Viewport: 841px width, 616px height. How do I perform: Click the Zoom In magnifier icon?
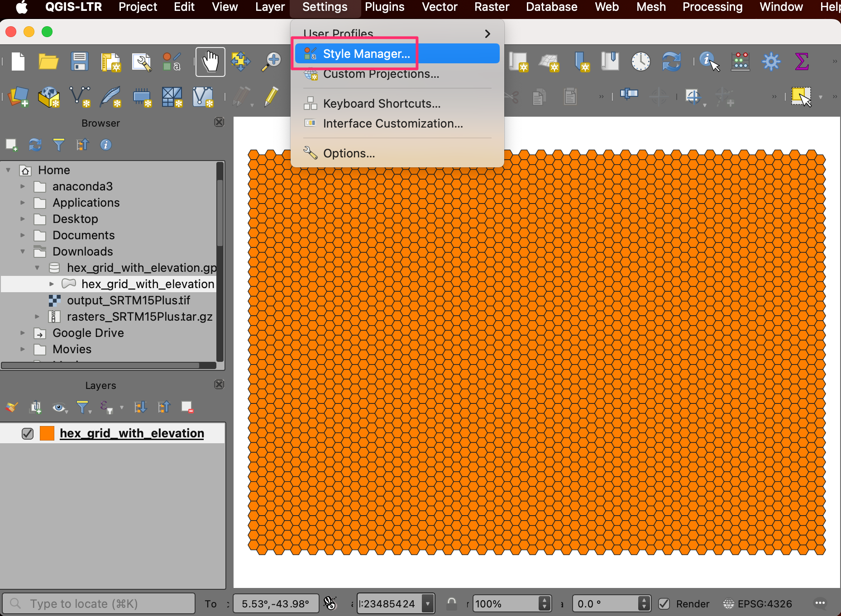tap(272, 62)
